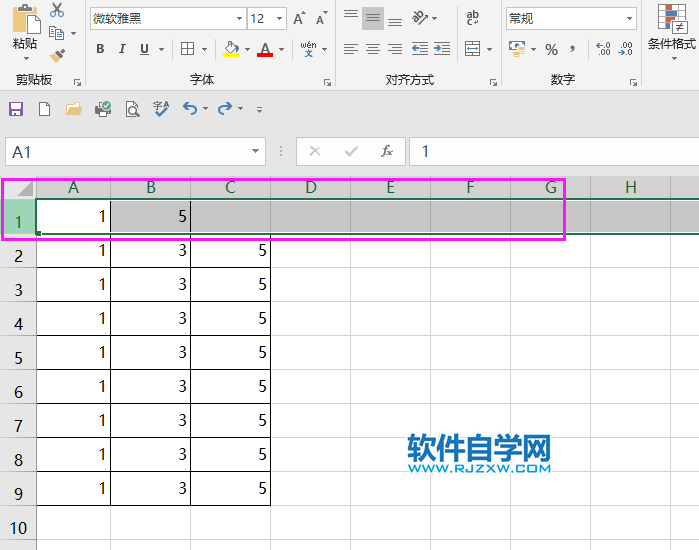
Task: Click the quick print icon
Action: pyautogui.click(x=103, y=109)
